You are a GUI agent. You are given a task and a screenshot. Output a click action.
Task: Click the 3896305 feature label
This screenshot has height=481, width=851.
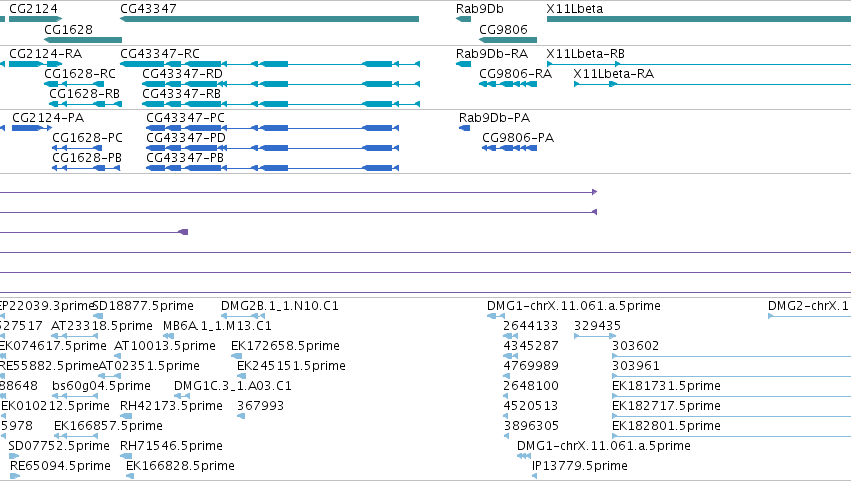pos(531,426)
